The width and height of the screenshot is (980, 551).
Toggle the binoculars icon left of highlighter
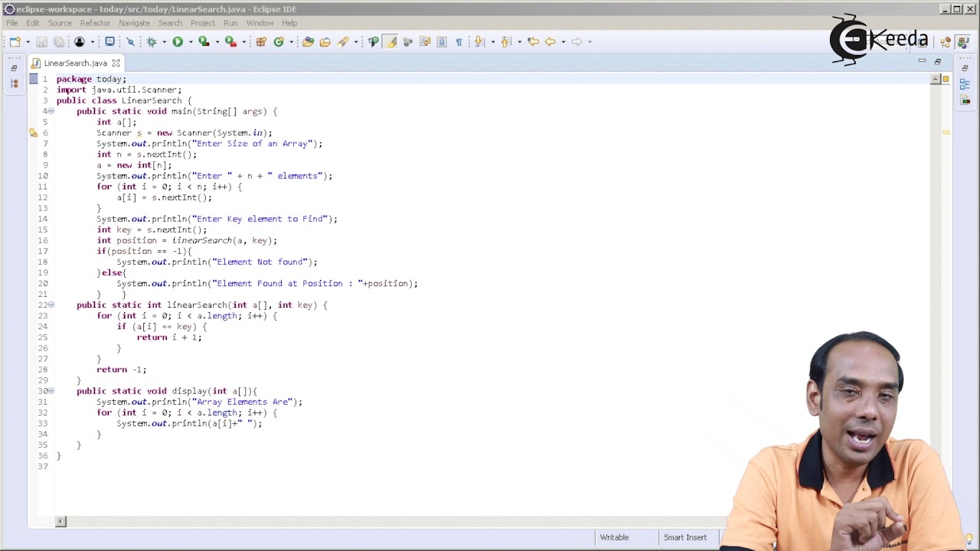[x=374, y=42]
